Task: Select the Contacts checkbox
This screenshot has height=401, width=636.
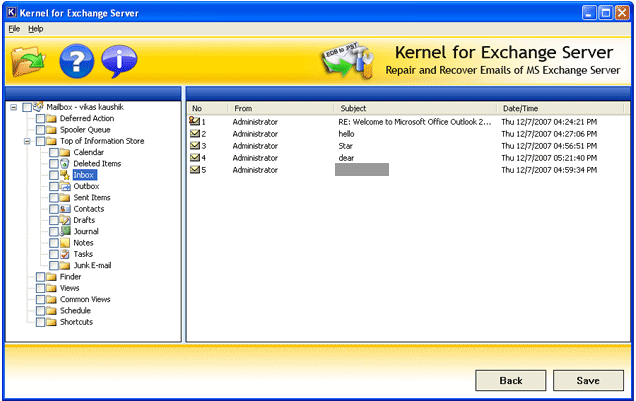Action: (x=54, y=209)
